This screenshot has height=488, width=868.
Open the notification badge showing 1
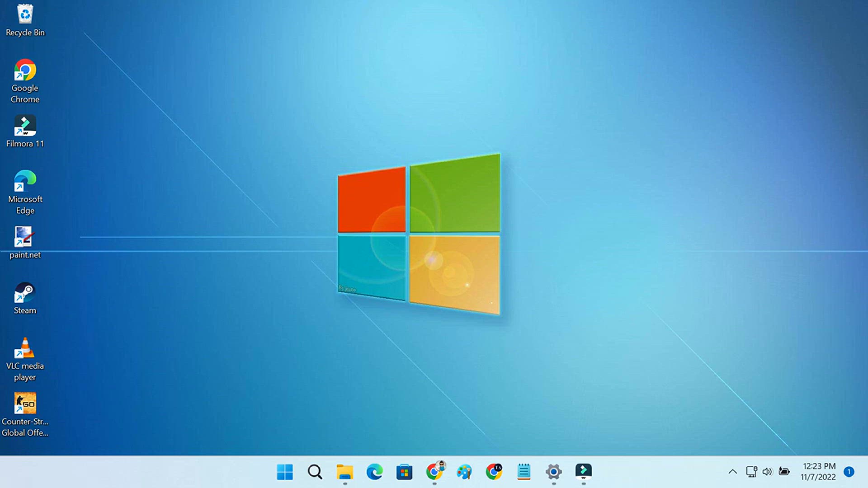coord(849,472)
